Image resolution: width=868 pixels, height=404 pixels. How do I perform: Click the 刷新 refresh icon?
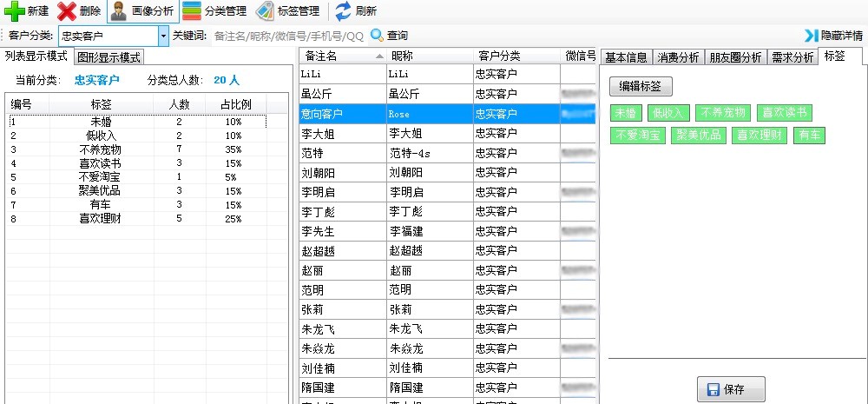[x=344, y=11]
